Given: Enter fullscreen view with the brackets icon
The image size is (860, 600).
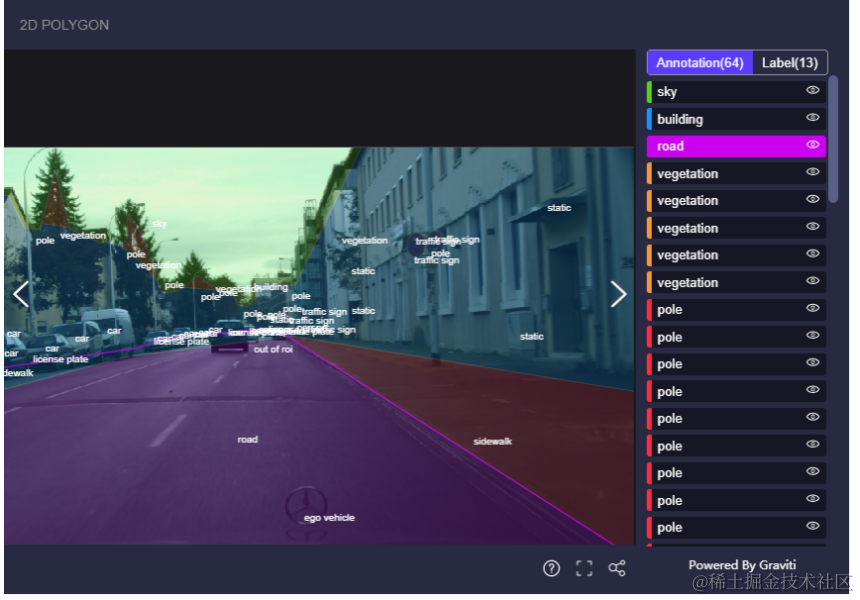Looking at the screenshot, I should (x=584, y=568).
